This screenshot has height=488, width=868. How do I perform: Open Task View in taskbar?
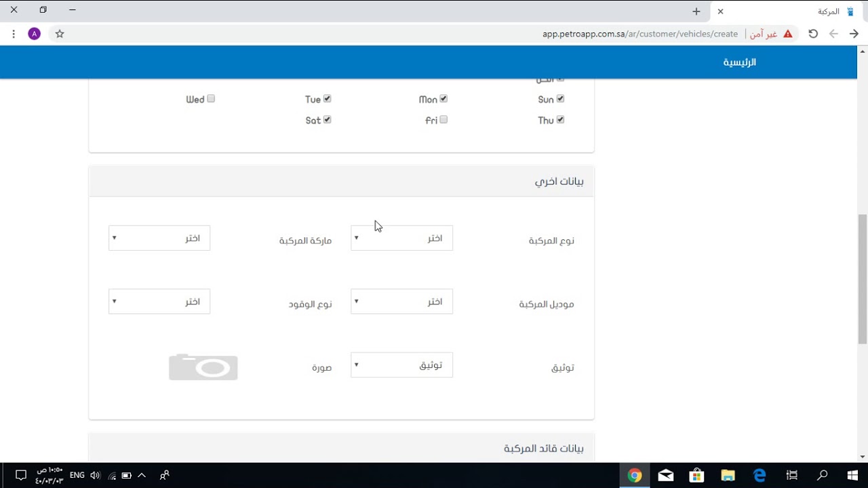(x=791, y=475)
